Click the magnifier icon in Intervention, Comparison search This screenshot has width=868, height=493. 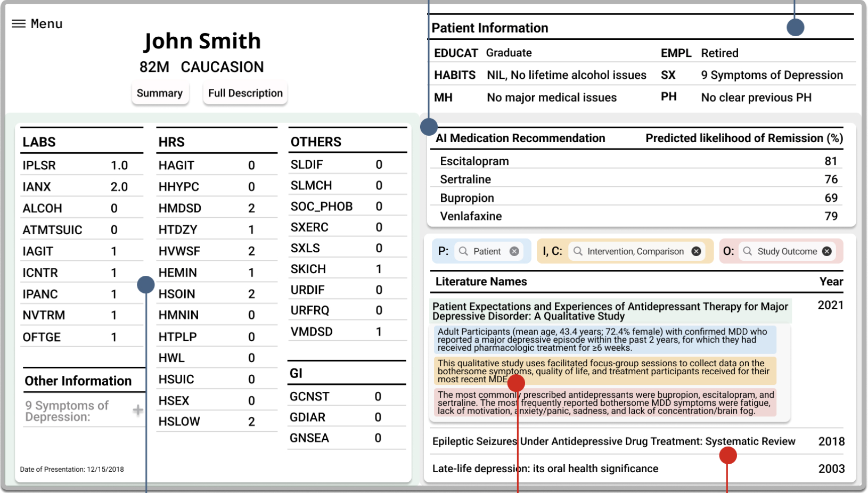578,251
